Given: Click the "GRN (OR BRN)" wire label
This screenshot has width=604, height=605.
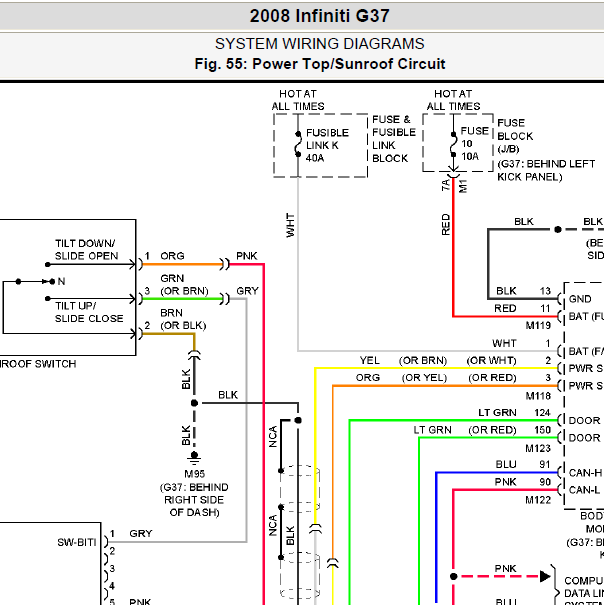Looking at the screenshot, I should pyautogui.click(x=184, y=284).
